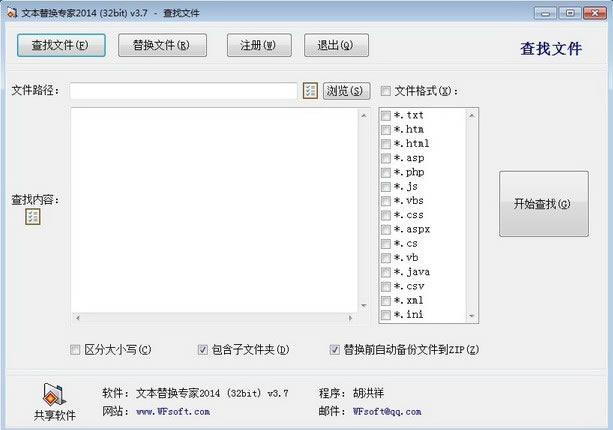Click the 浏览(S) browse button
Screen dimensions: 613x430
346,91
